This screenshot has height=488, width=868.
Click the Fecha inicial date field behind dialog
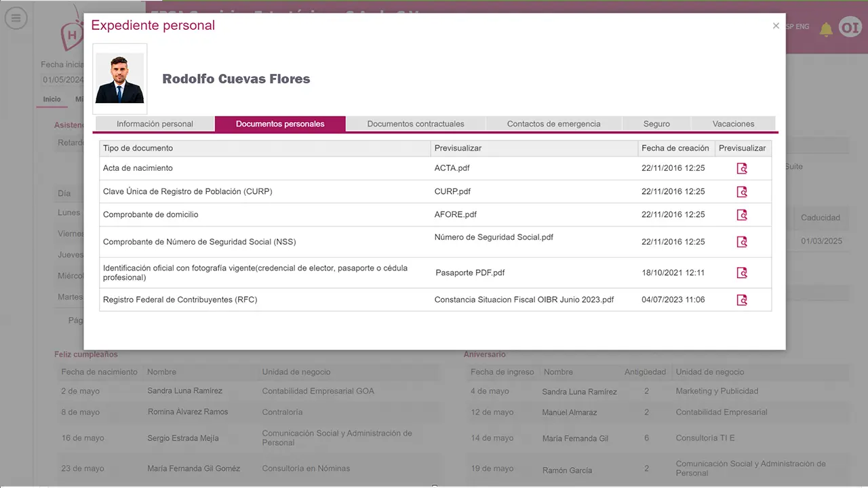coord(62,80)
